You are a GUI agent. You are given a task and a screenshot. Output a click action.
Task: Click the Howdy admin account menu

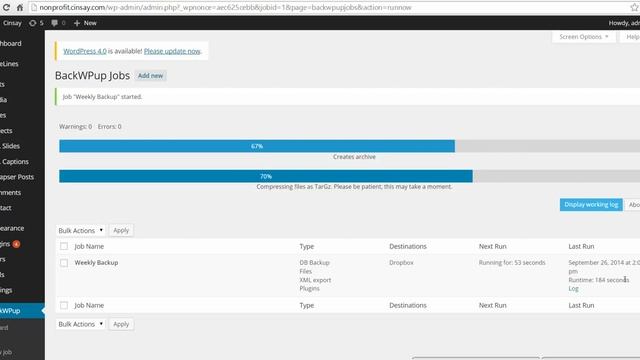624,23
